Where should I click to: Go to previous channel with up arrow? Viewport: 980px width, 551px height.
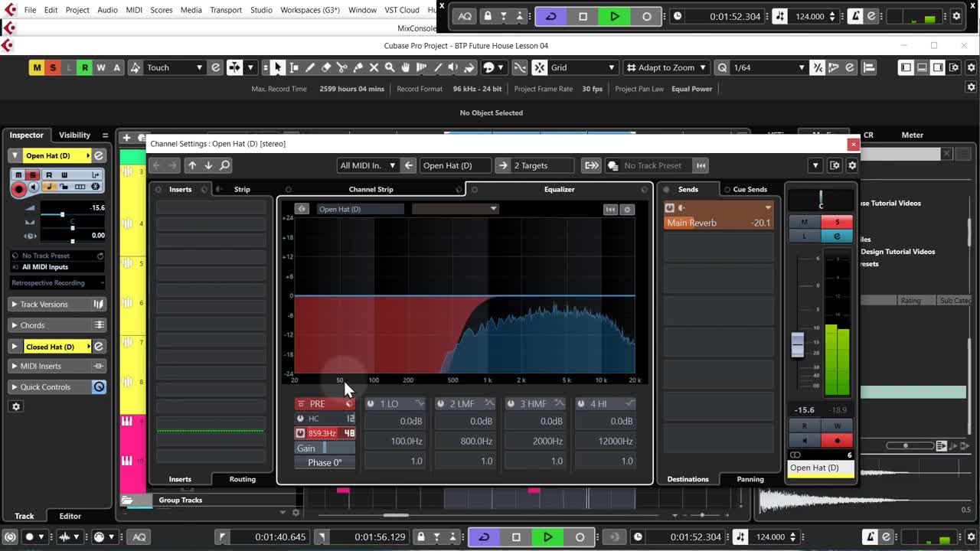[x=192, y=165]
